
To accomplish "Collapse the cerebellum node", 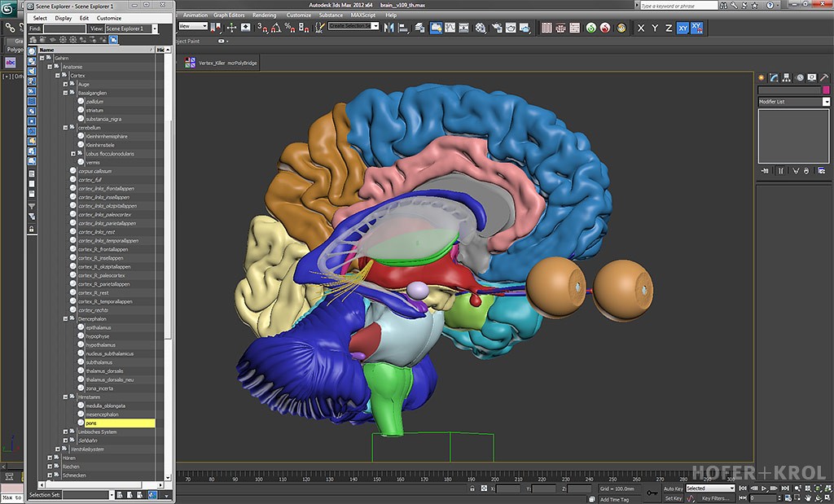I will [65, 128].
